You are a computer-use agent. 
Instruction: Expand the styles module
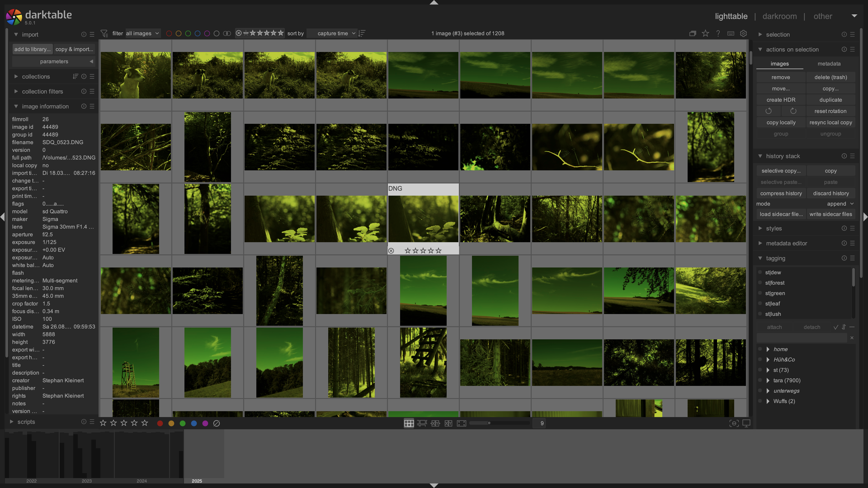(760, 228)
